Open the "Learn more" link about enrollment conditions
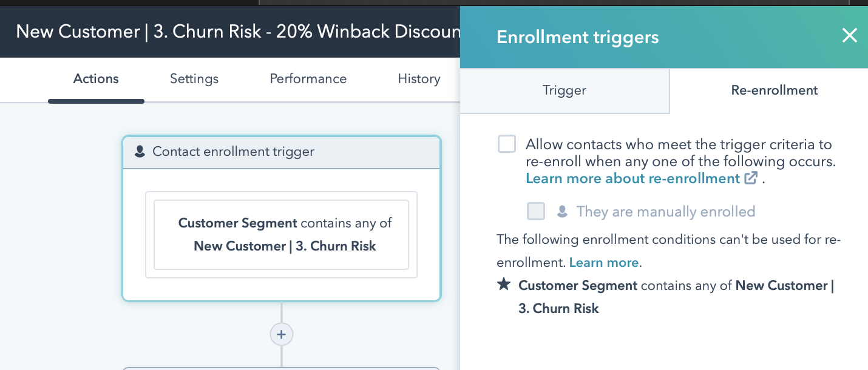868x370 pixels. [603, 263]
